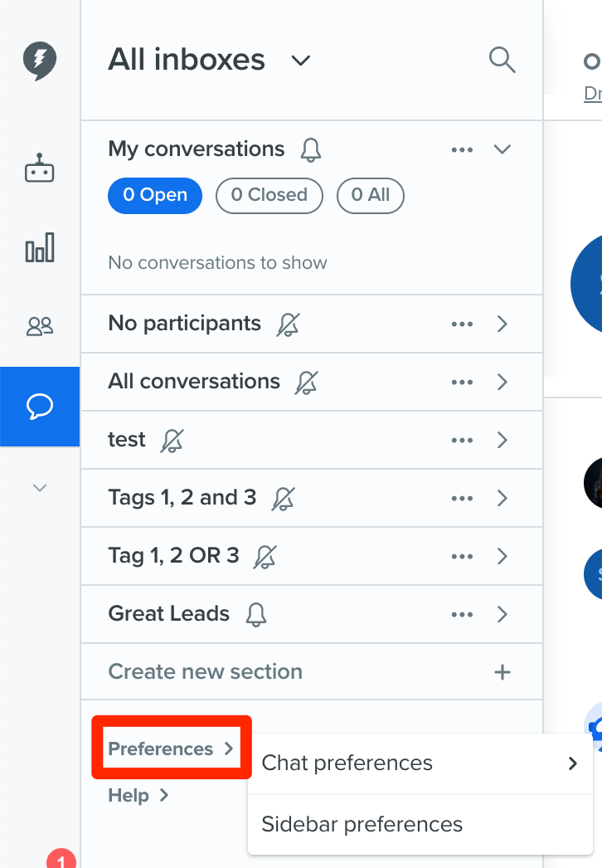Click the search magnifier icon
602x868 pixels.
[502, 60]
